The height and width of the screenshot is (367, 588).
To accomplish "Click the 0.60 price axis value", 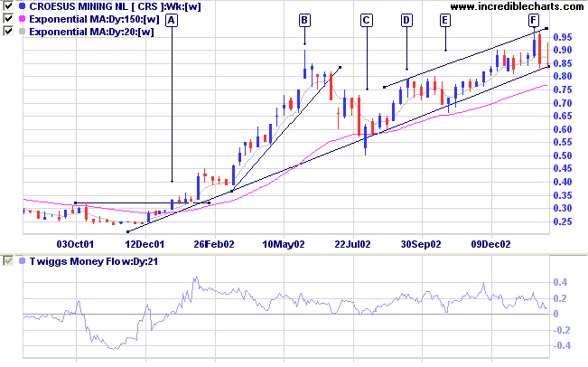I will coord(563,129).
